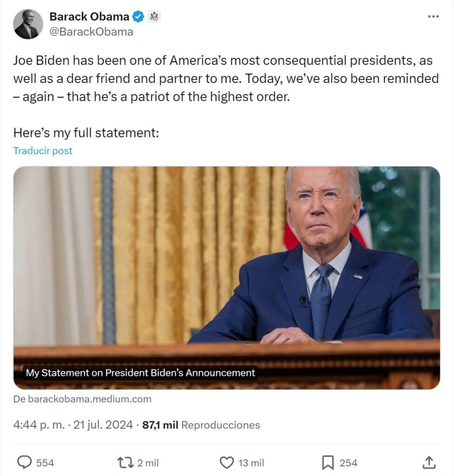The image size is (454, 476).
Task: Click the 554 replies count
Action: click(45, 463)
